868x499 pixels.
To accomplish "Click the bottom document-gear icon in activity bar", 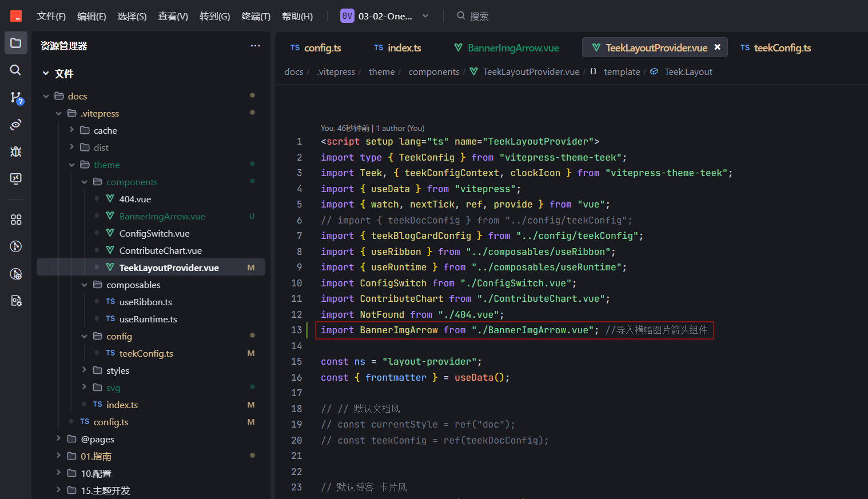I will click(16, 301).
